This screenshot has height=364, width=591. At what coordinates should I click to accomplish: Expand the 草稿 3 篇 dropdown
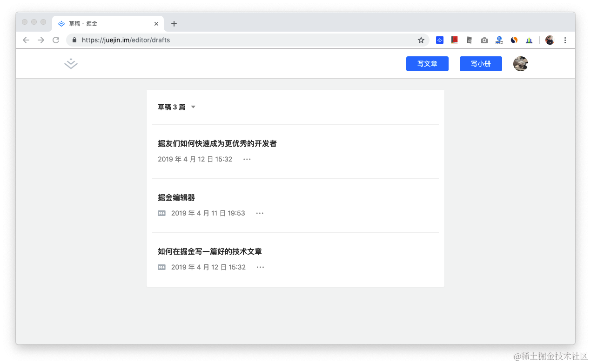click(x=193, y=107)
